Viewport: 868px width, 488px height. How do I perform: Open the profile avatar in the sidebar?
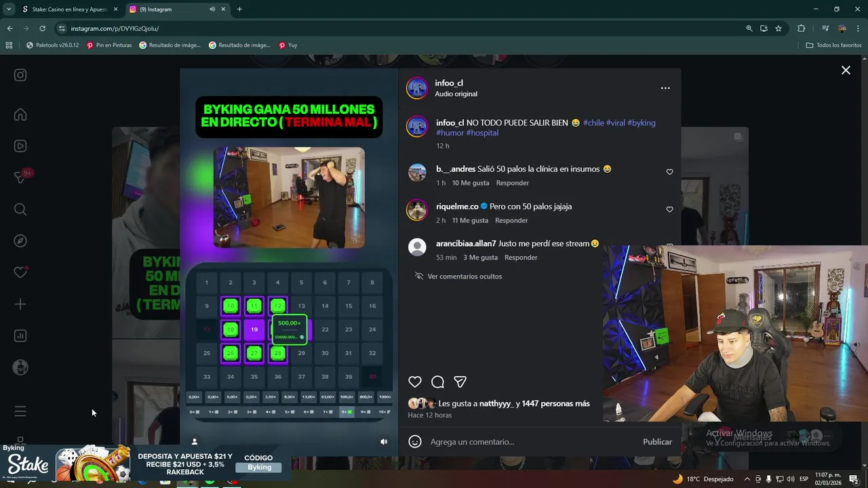20,367
